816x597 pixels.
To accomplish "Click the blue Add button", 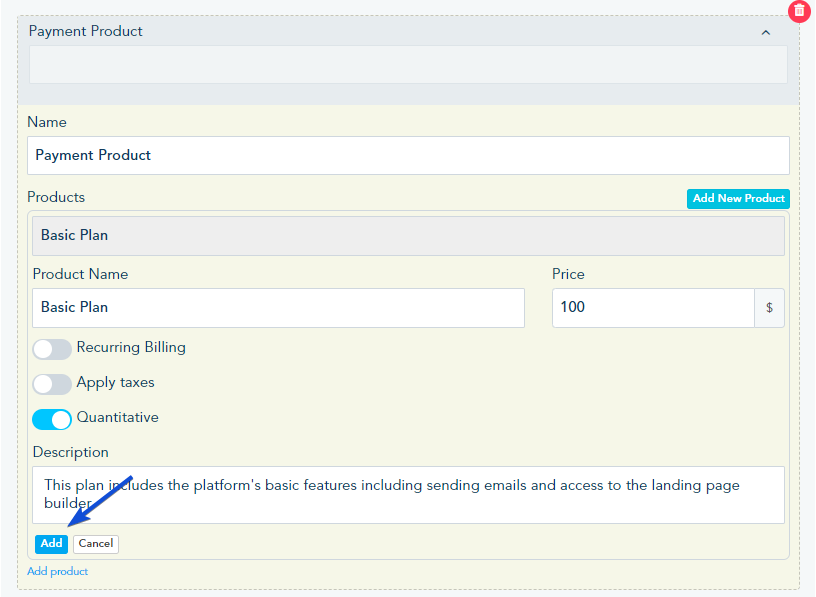I will pyautogui.click(x=51, y=544).
